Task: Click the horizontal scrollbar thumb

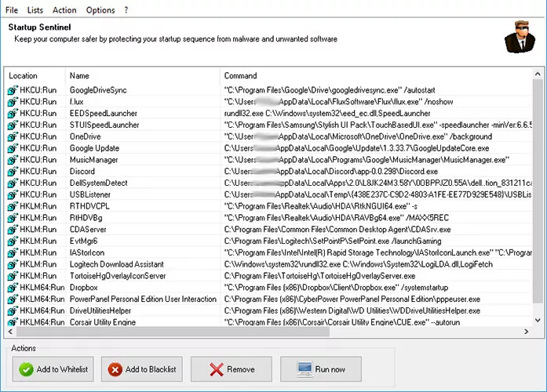Action: [173, 332]
